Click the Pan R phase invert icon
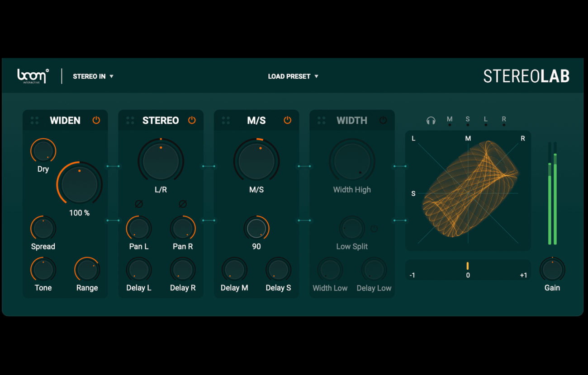588x375 pixels. click(x=183, y=204)
